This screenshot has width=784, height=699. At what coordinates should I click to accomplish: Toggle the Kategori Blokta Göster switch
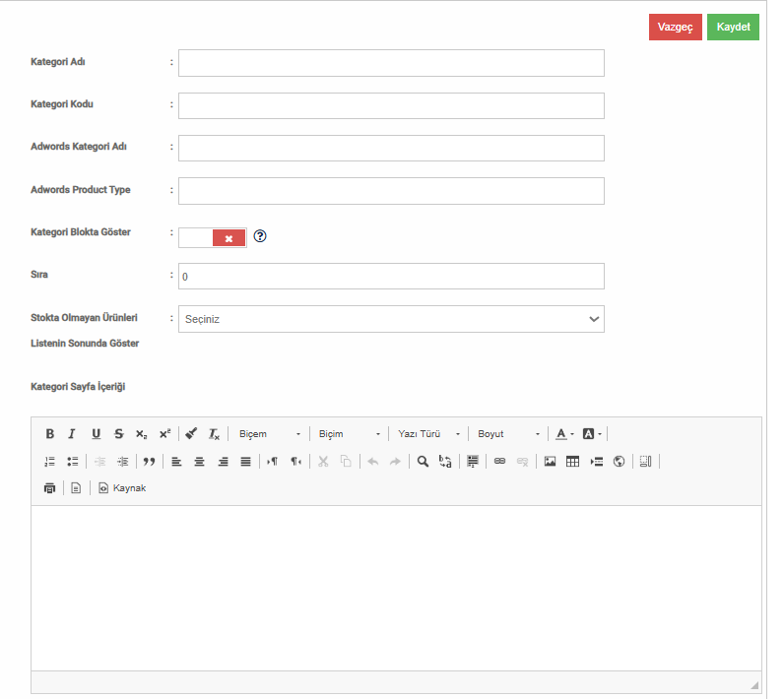click(x=213, y=238)
